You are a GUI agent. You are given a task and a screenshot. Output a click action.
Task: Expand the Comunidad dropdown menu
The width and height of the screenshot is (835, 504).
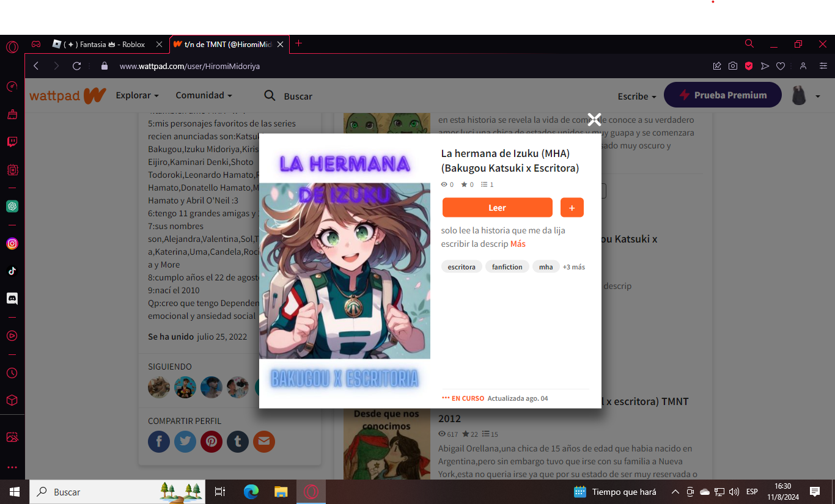[x=204, y=95]
